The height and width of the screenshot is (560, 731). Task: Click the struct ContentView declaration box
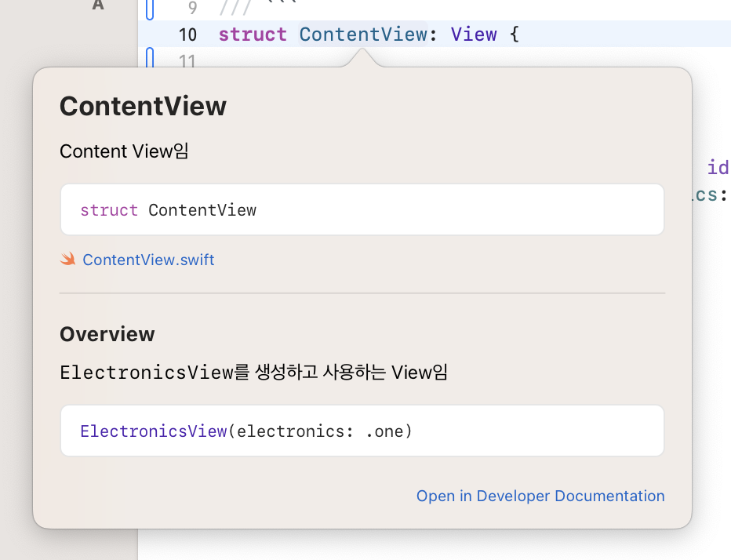[x=362, y=209]
